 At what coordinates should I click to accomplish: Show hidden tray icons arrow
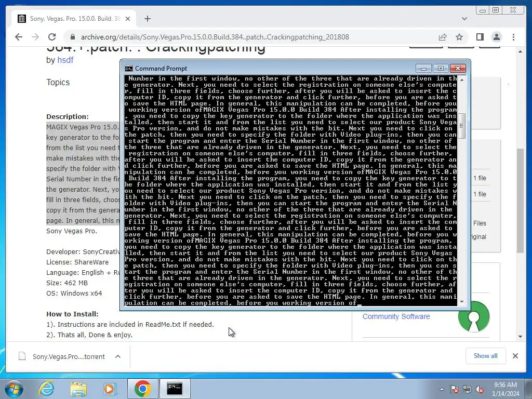tap(442, 390)
